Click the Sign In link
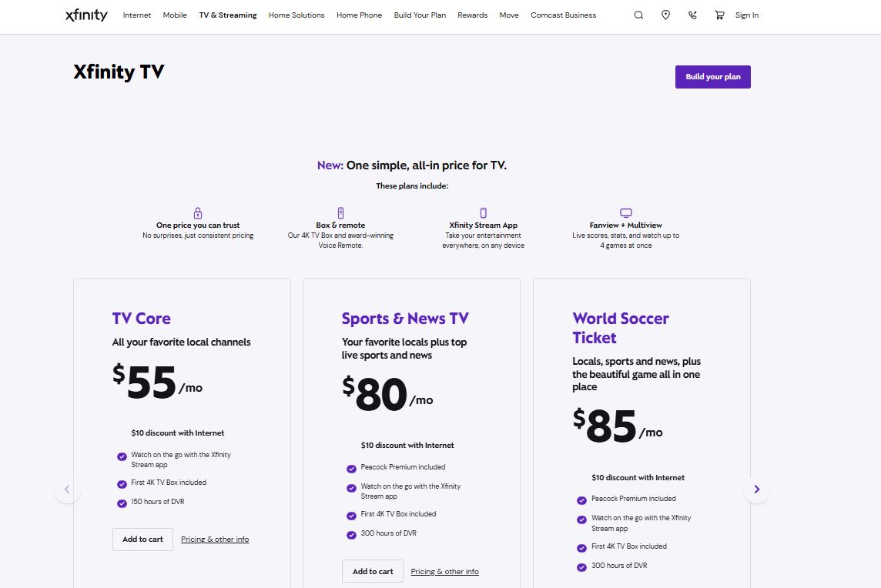Screen dimensions: 881x588 click(x=746, y=15)
